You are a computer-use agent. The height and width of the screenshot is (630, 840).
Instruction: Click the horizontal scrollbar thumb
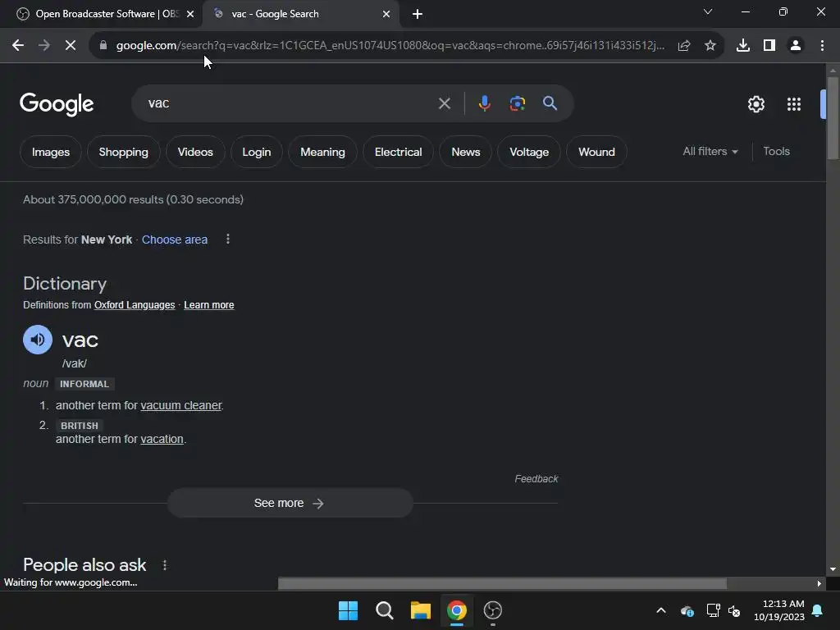[502, 583]
